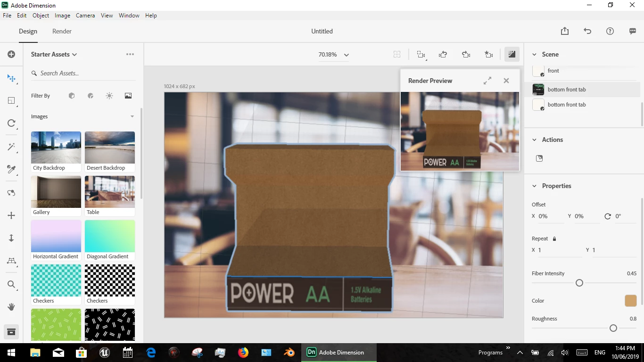
Task: Open the Image menu
Action: pyautogui.click(x=62, y=16)
